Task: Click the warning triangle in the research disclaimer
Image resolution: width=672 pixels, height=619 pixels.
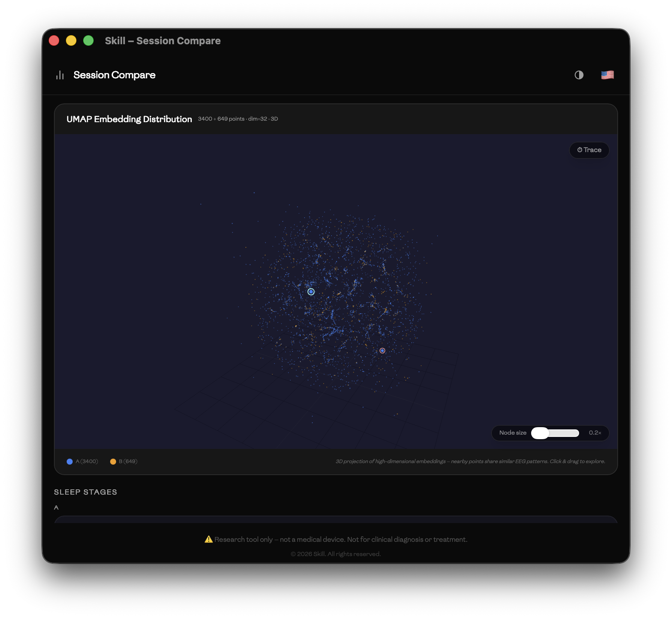Action: point(208,539)
